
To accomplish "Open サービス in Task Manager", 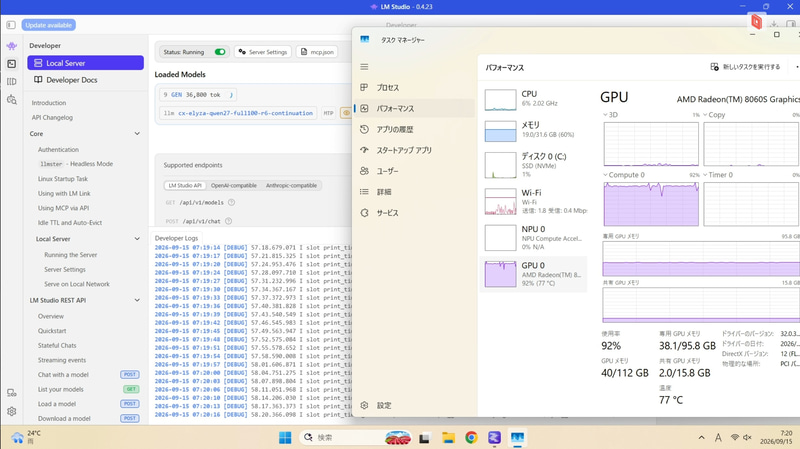I will click(x=414, y=213).
